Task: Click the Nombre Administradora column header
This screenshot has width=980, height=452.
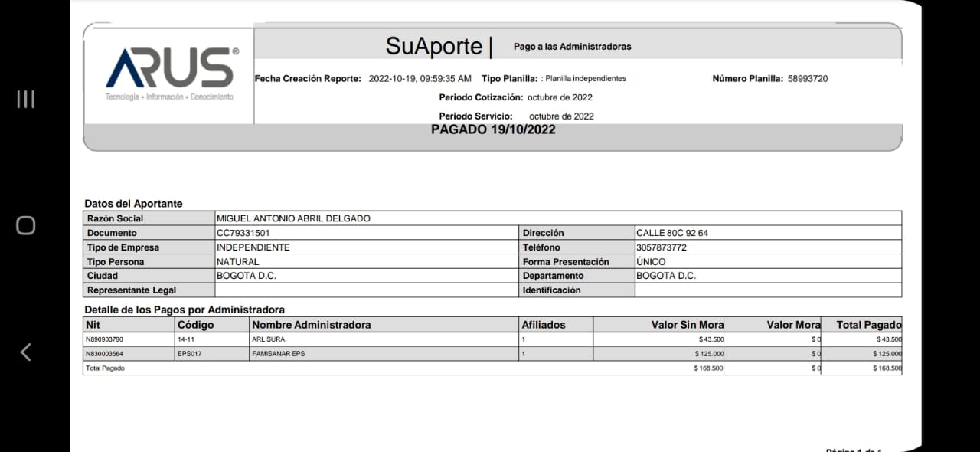Action: pyautogui.click(x=311, y=325)
